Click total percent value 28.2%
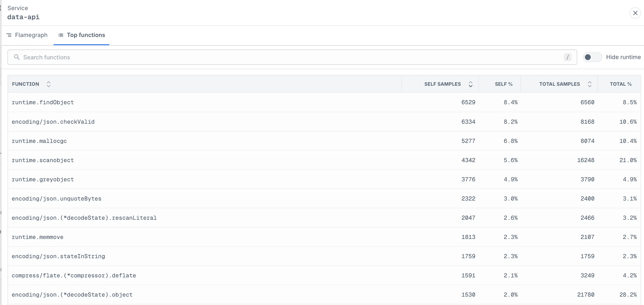The image size is (644, 305). click(628, 295)
